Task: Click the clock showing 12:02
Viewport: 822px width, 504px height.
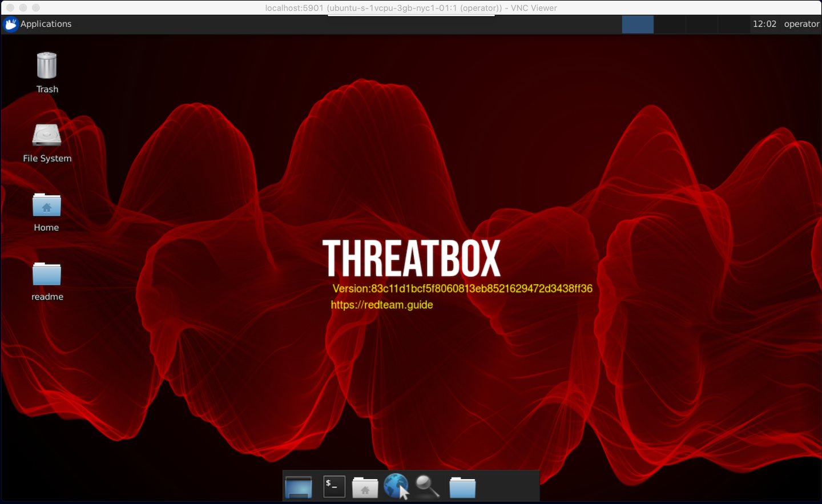Action: pos(765,24)
